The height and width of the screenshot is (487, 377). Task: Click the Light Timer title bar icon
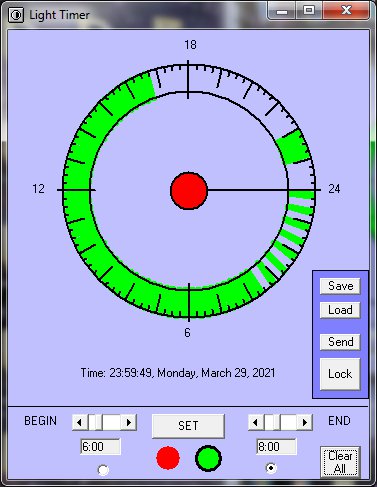(x=16, y=15)
